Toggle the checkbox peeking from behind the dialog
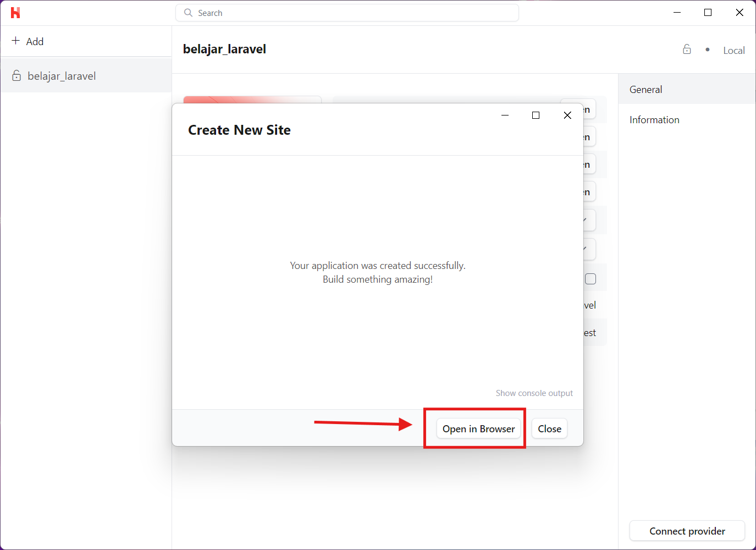Image resolution: width=756 pixels, height=550 pixels. click(x=591, y=278)
